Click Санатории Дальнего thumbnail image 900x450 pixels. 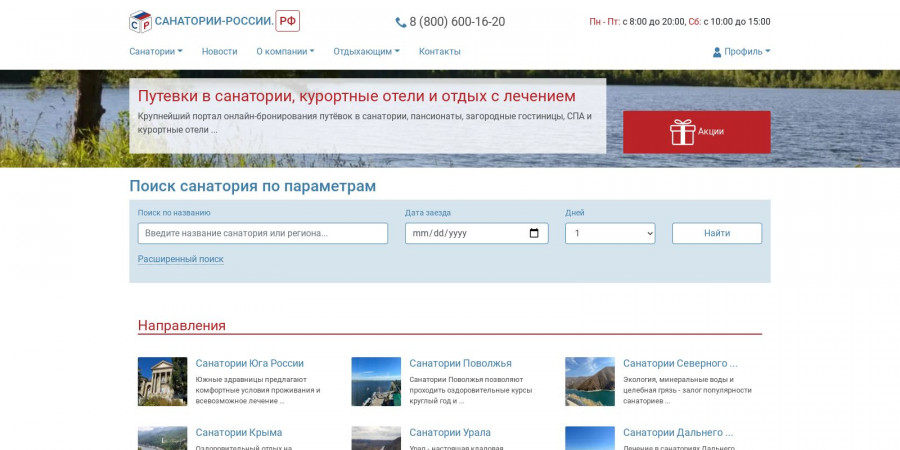[x=590, y=438]
